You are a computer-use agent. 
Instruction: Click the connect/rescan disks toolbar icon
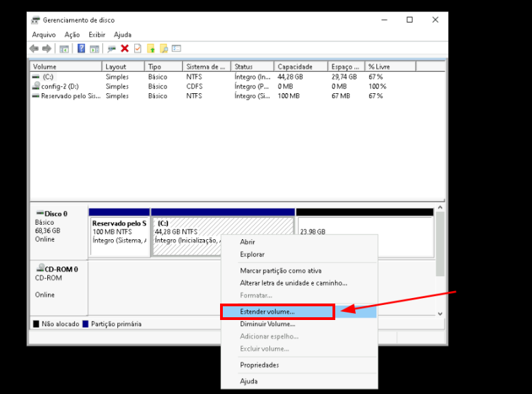tap(112, 49)
